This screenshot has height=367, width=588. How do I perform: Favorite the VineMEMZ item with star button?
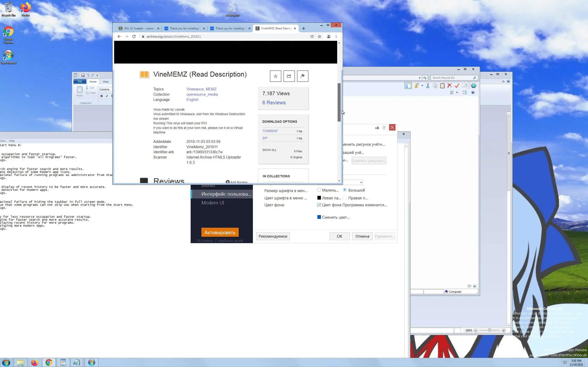point(275,76)
